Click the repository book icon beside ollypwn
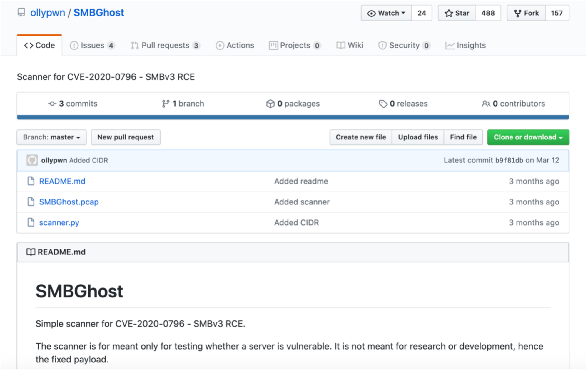Viewport: 588px width, 371px height. pyautogui.click(x=21, y=13)
